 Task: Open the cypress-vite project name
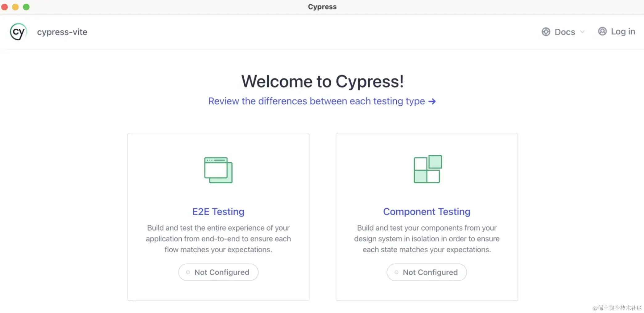tap(62, 32)
